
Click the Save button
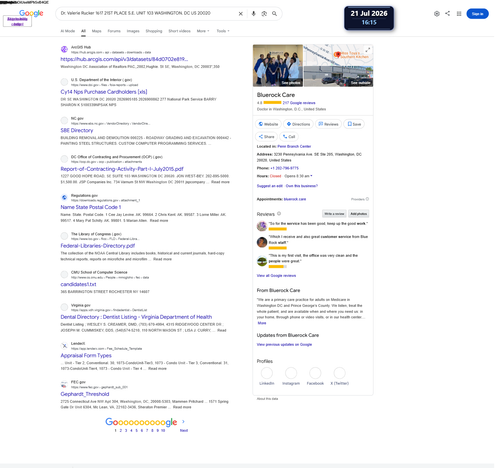coord(354,124)
